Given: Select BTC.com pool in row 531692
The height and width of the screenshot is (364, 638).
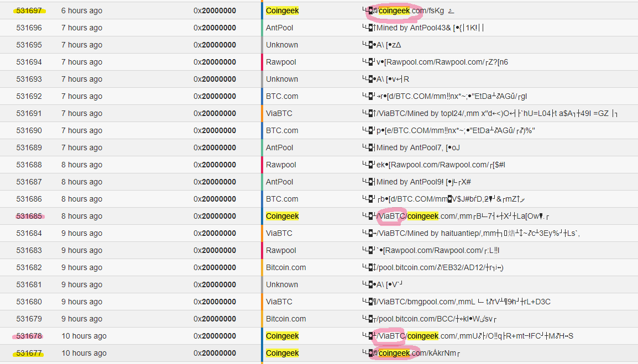Looking at the screenshot, I should click(x=282, y=96).
